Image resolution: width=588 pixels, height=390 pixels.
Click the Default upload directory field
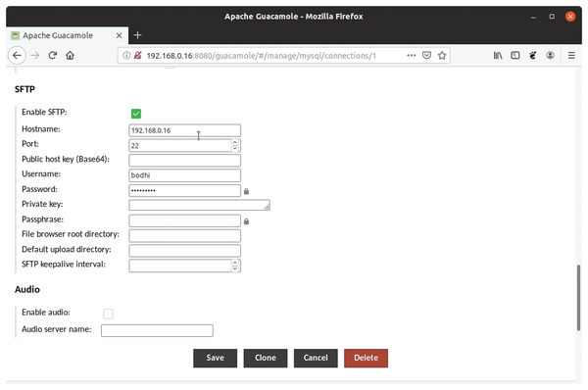[184, 251]
